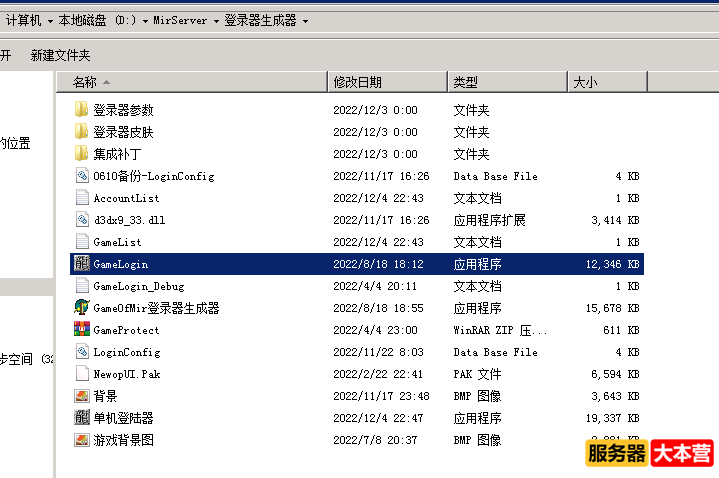Select the NewopUI.Pak file name

(127, 374)
